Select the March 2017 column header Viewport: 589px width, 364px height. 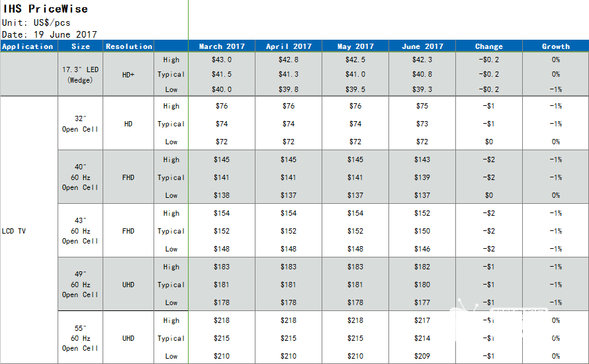coord(222,46)
